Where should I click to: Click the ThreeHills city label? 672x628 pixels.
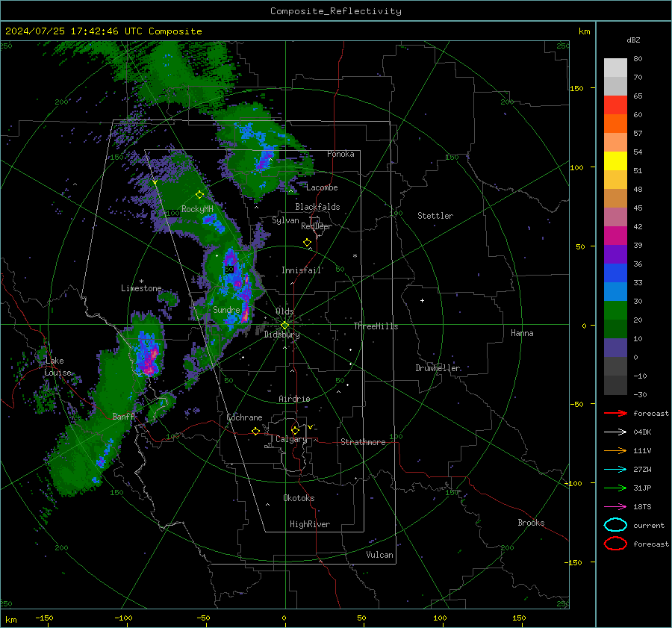[x=376, y=326]
